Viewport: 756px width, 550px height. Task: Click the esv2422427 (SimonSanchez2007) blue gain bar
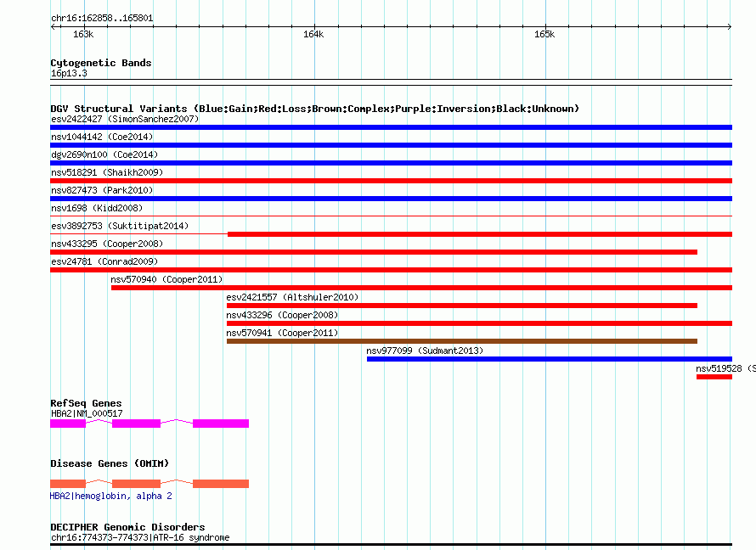391,127
